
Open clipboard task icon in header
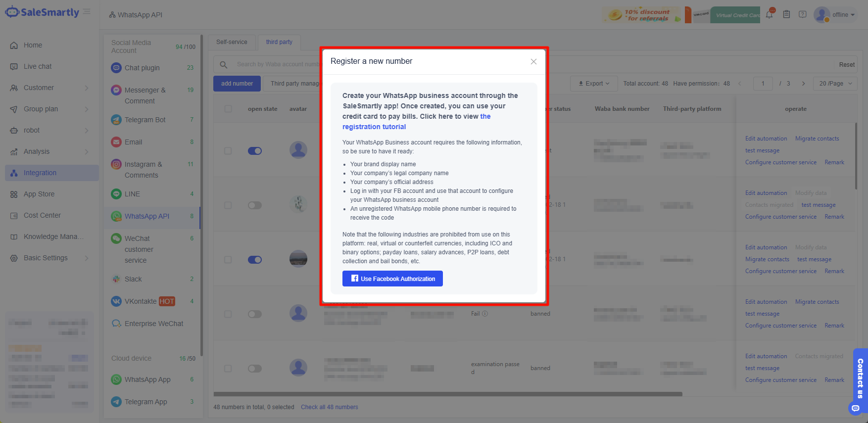pos(786,14)
